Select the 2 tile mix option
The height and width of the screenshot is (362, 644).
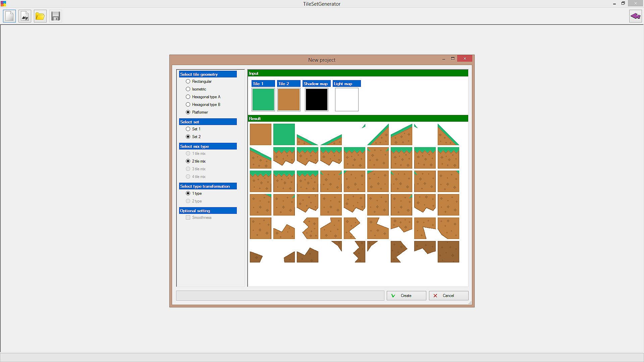[x=188, y=161]
